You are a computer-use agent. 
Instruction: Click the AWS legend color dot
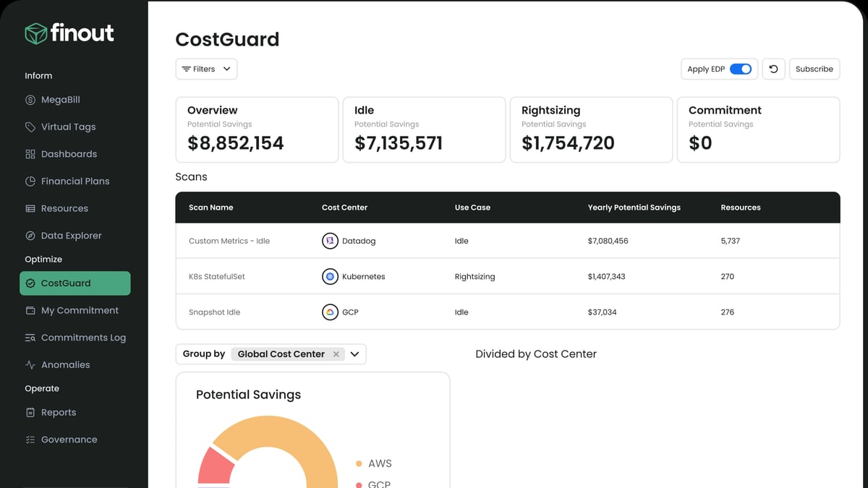(x=359, y=463)
